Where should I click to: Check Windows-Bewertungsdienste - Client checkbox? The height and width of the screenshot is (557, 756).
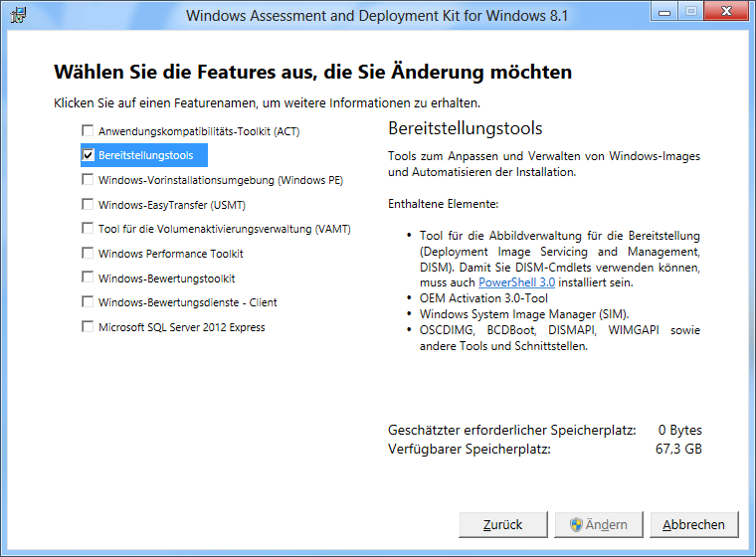point(88,302)
